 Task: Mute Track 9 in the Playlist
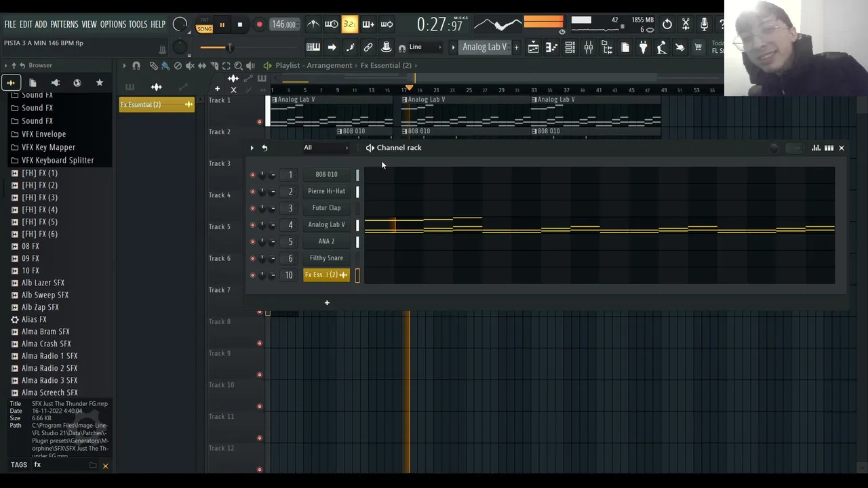click(x=260, y=375)
